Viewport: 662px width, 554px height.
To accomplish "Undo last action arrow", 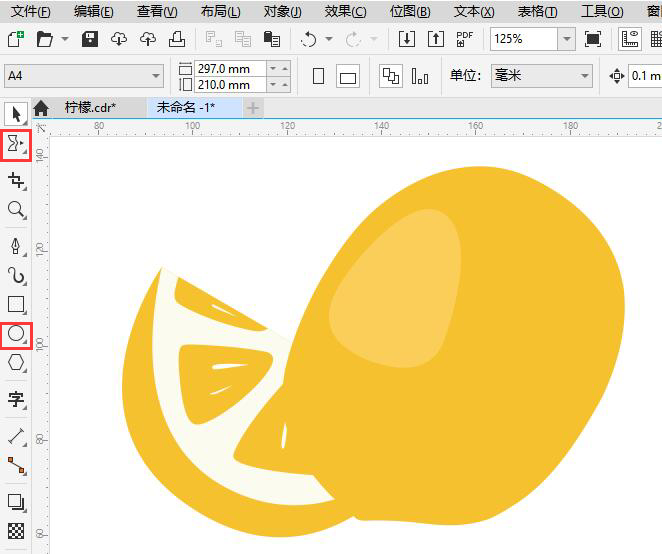I will 308,40.
